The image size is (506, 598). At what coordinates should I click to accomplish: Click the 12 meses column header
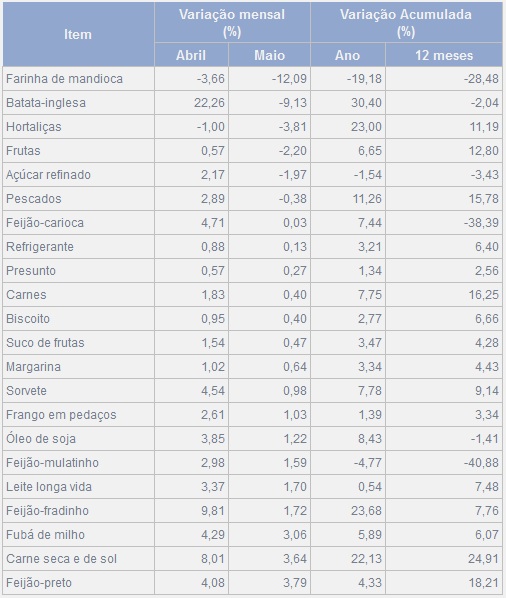444,55
